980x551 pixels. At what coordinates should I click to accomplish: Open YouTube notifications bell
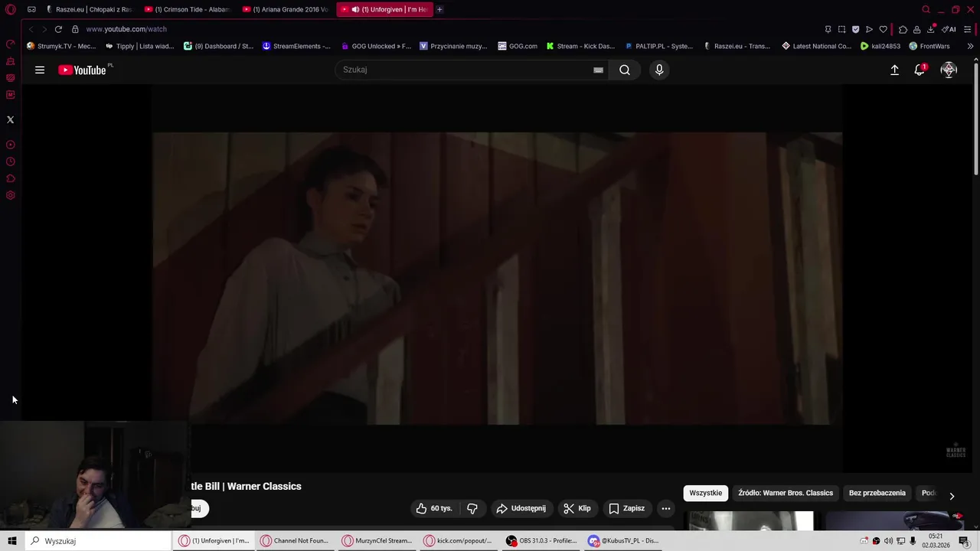920,70
